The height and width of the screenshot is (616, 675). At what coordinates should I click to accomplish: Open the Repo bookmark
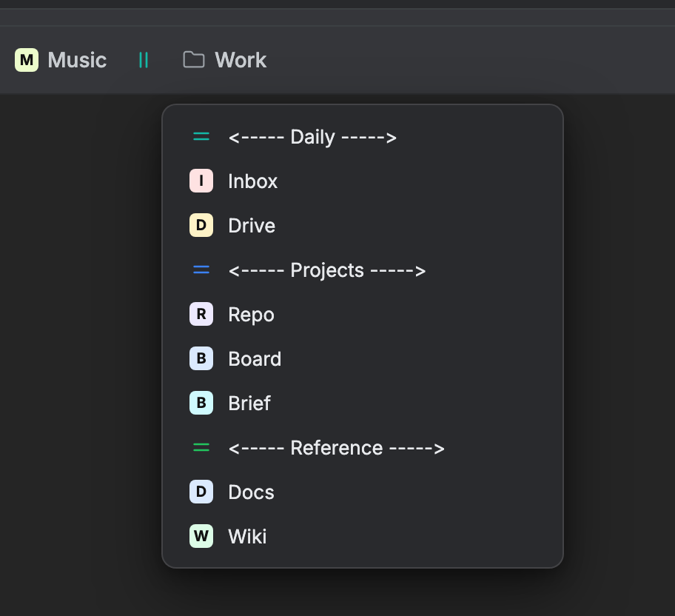point(252,315)
